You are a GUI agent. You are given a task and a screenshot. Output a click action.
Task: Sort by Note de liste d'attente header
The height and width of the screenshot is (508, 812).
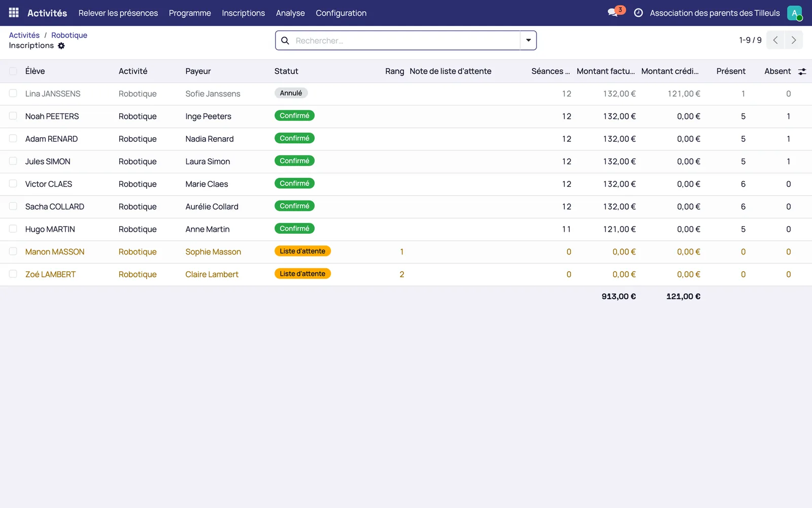point(451,71)
